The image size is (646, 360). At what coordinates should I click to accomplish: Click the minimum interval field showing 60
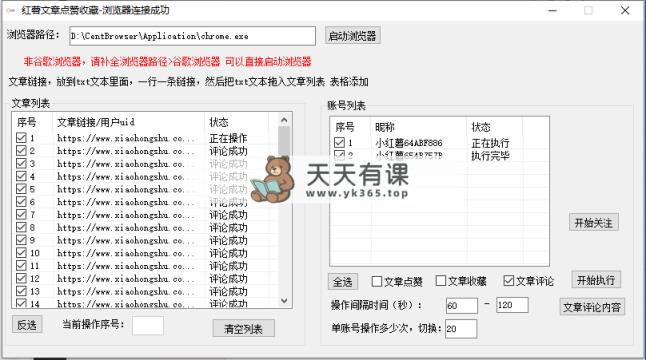pos(462,305)
